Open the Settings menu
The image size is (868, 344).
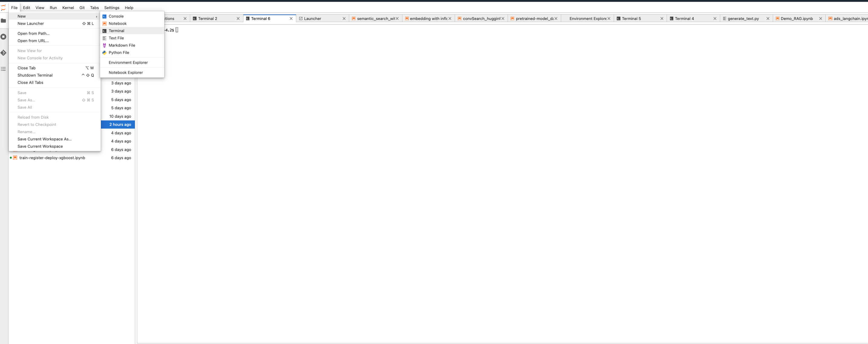coord(112,8)
